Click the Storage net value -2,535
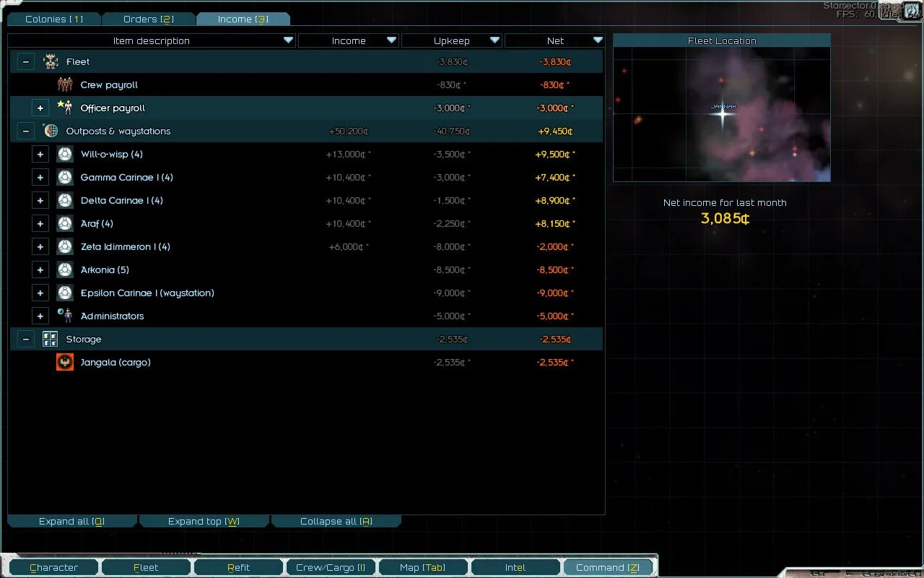This screenshot has height=578, width=924. [x=555, y=339]
